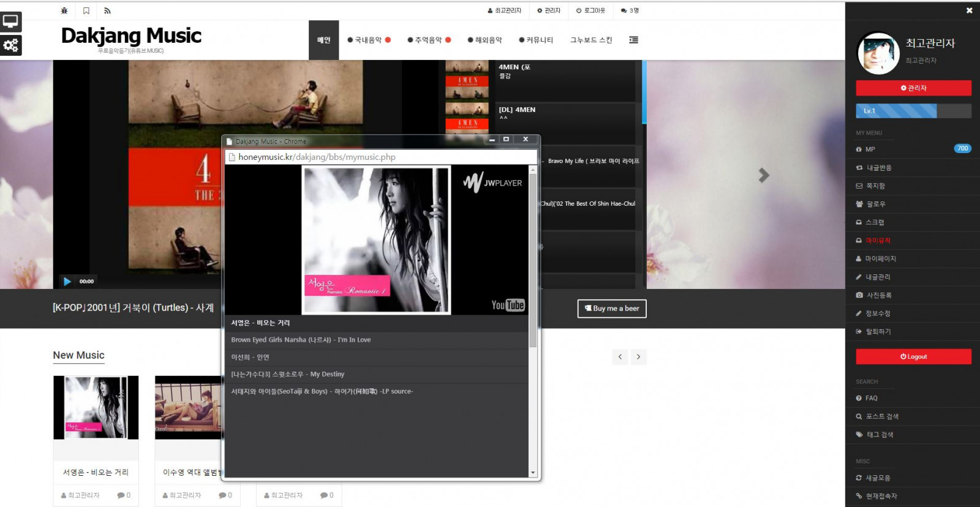This screenshot has height=507, width=980.
Task: Click the popup address bar URL
Action: [x=317, y=157]
